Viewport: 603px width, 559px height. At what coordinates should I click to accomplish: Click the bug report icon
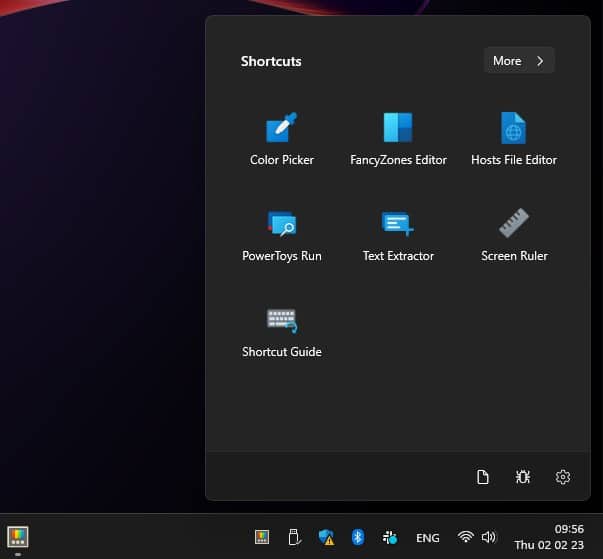point(522,477)
